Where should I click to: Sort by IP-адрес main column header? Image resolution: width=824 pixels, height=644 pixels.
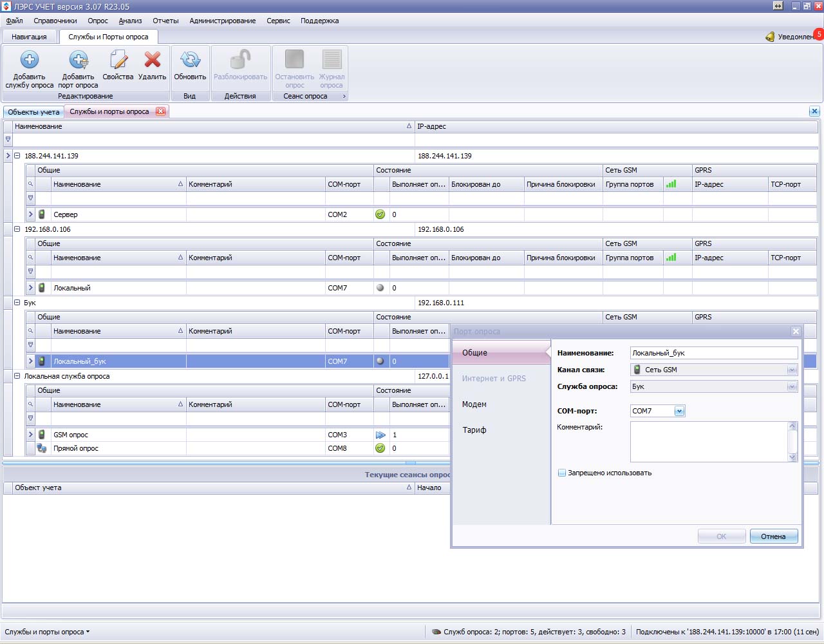point(616,126)
